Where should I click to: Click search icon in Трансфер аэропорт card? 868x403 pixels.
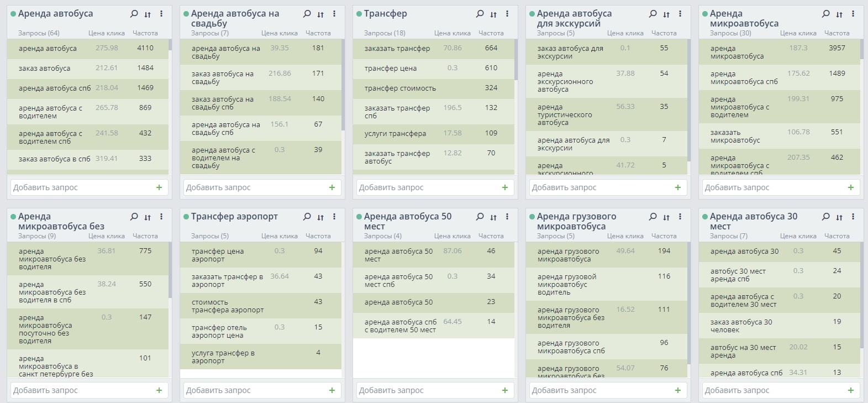pos(307,217)
